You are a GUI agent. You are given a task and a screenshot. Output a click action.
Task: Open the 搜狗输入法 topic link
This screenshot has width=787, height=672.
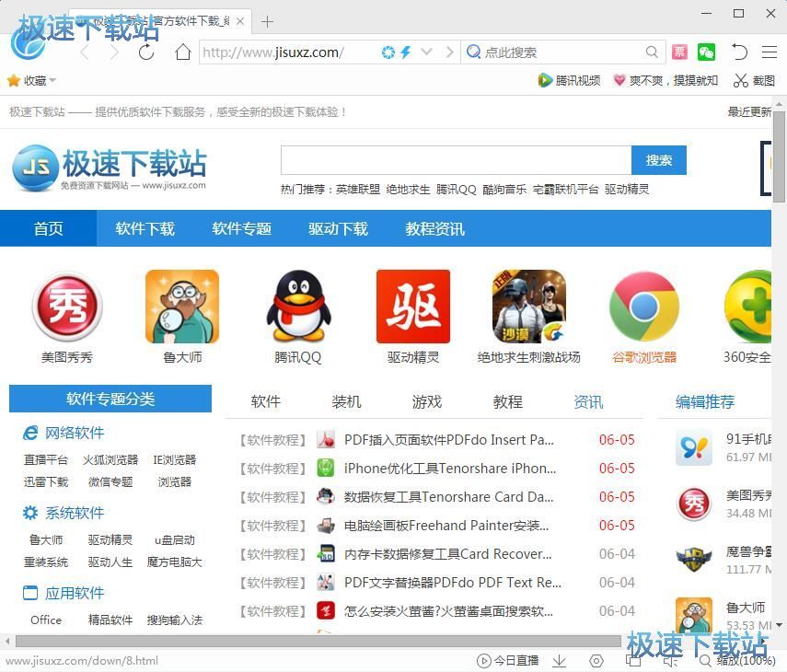click(x=174, y=620)
